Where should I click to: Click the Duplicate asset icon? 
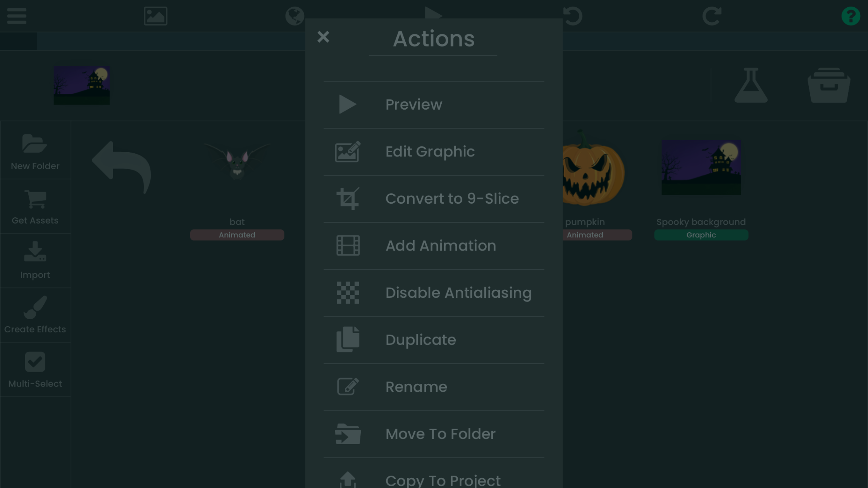(x=348, y=339)
